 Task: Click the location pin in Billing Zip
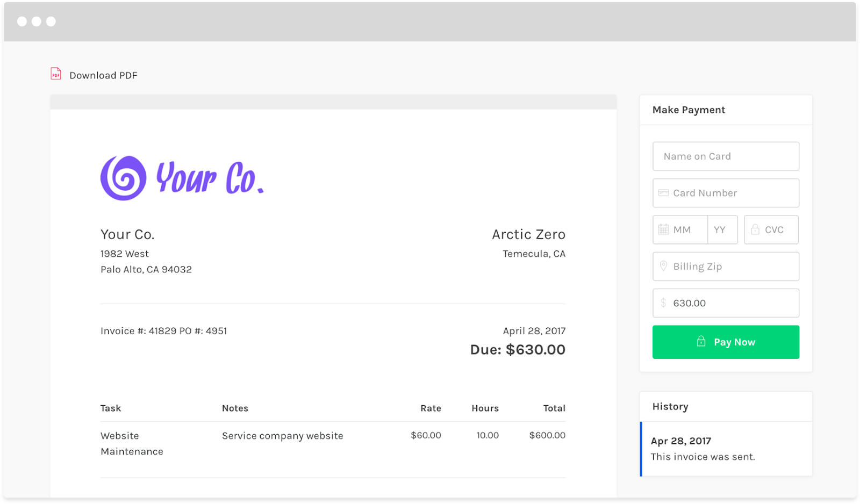tap(663, 266)
